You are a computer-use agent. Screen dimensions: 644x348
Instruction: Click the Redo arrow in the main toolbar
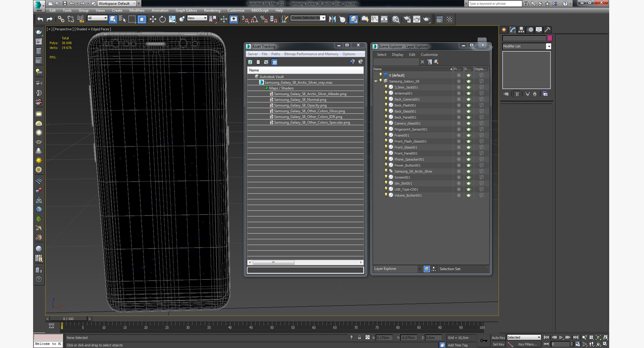click(x=49, y=19)
